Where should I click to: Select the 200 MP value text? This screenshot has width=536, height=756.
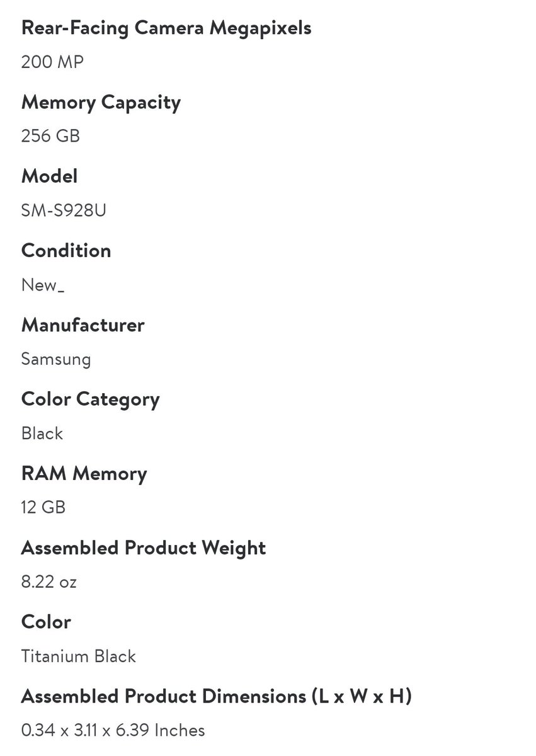click(52, 62)
